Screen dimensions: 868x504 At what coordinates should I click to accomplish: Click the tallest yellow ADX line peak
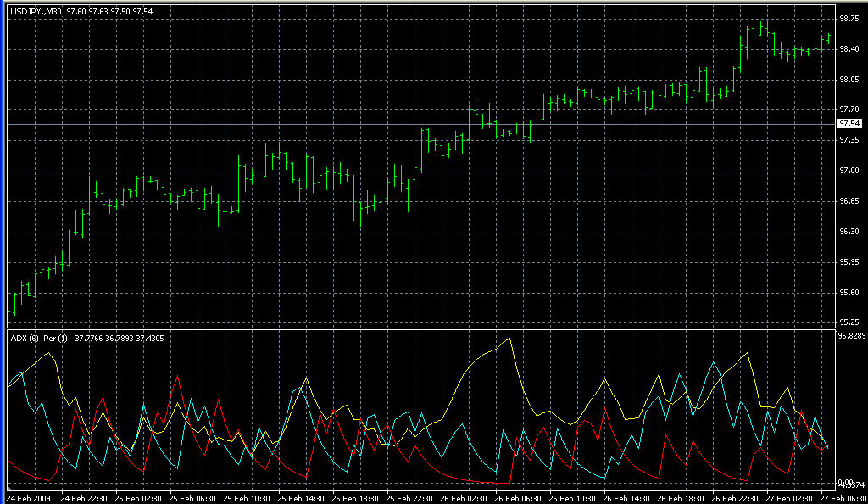(509, 339)
